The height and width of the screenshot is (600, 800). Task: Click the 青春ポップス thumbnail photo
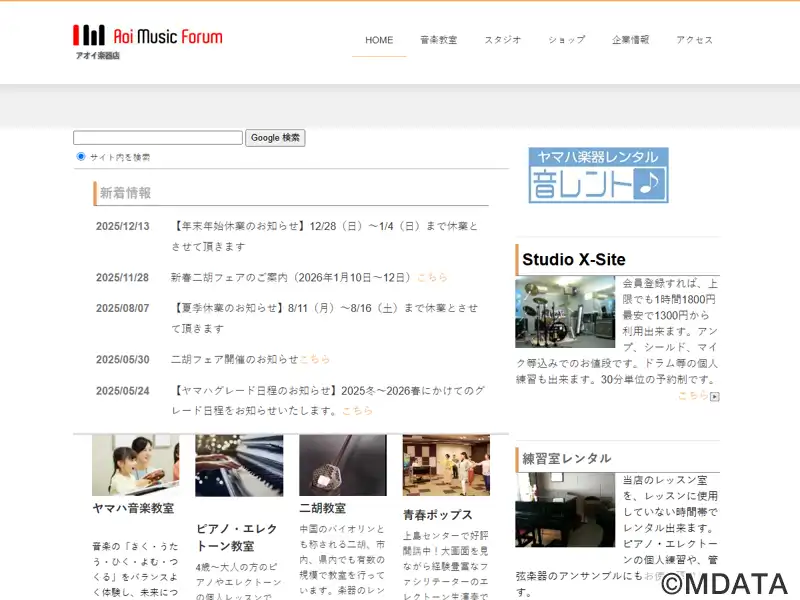(x=446, y=465)
